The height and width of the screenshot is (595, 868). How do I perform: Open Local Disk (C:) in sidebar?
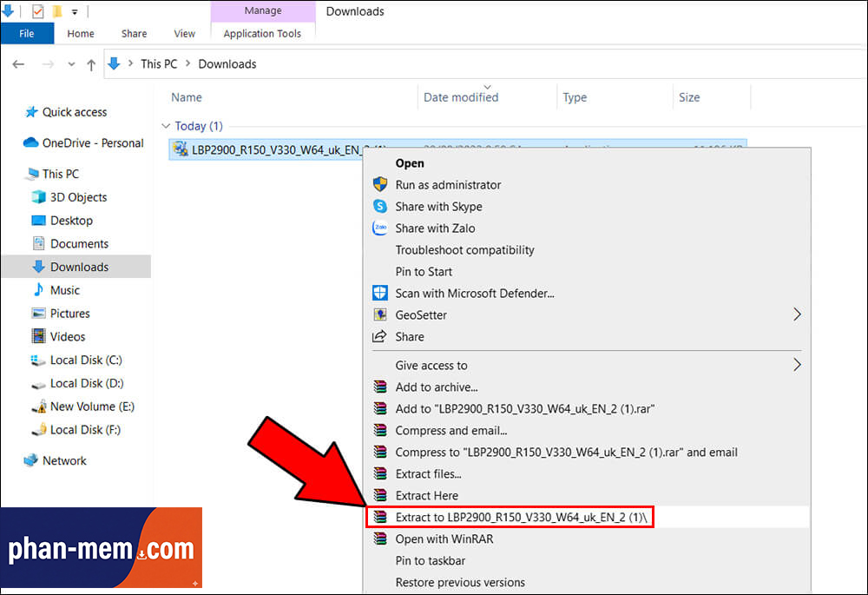(86, 360)
